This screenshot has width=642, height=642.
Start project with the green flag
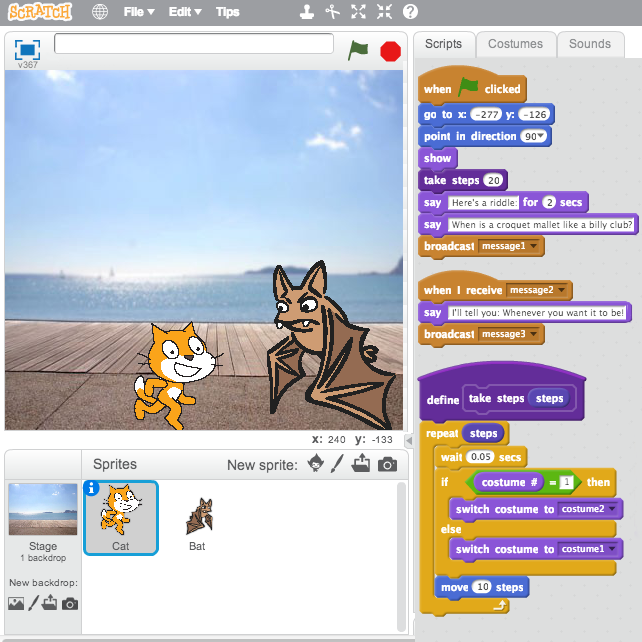click(x=358, y=51)
